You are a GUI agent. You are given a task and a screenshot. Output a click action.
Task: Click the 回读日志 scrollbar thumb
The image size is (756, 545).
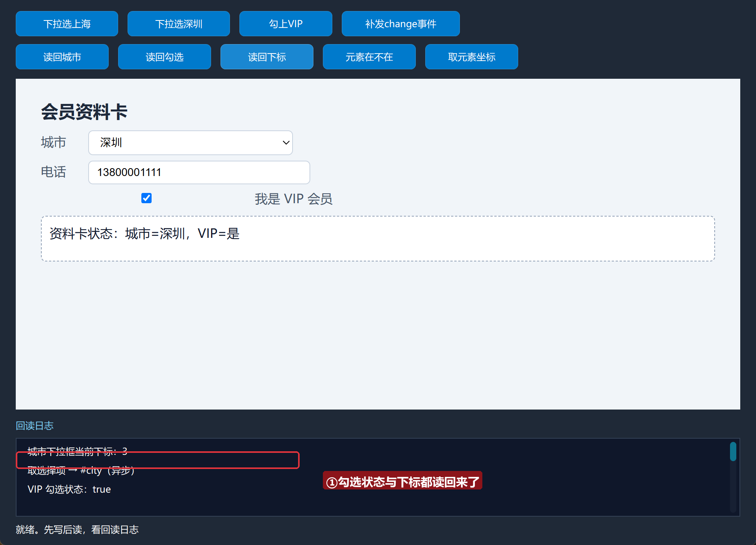[x=733, y=451]
